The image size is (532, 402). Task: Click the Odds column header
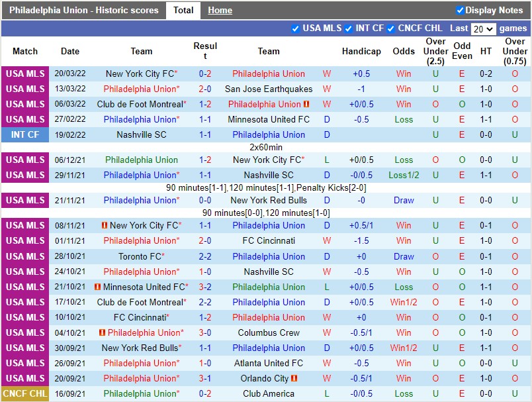[x=404, y=51]
